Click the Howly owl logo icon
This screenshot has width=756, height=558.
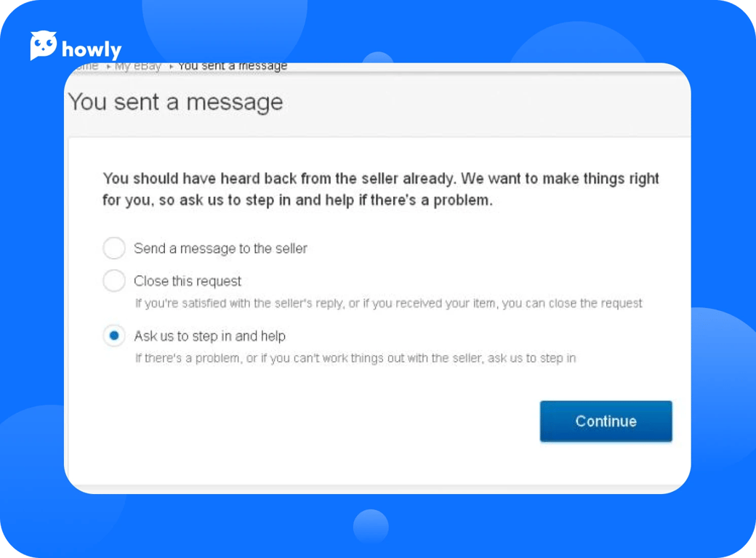[x=44, y=46]
